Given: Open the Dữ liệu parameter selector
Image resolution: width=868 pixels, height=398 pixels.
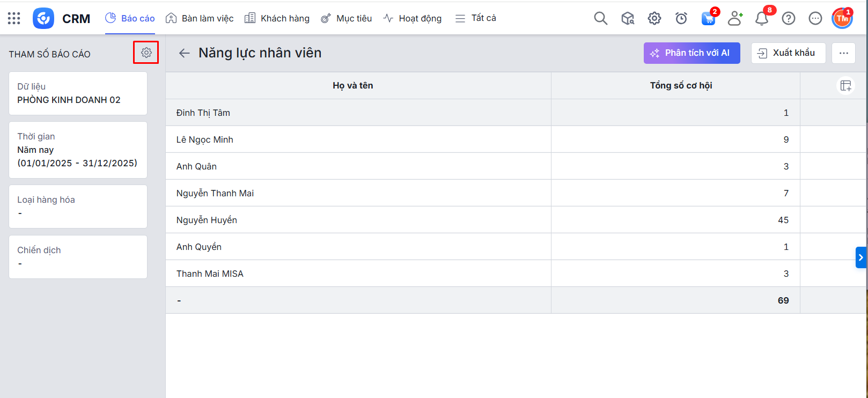Looking at the screenshot, I should click(x=78, y=93).
